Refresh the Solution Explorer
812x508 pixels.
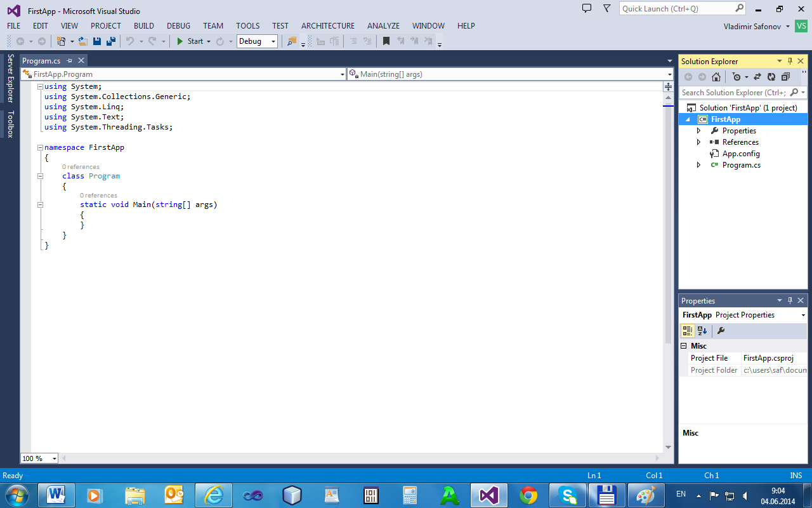(x=771, y=77)
